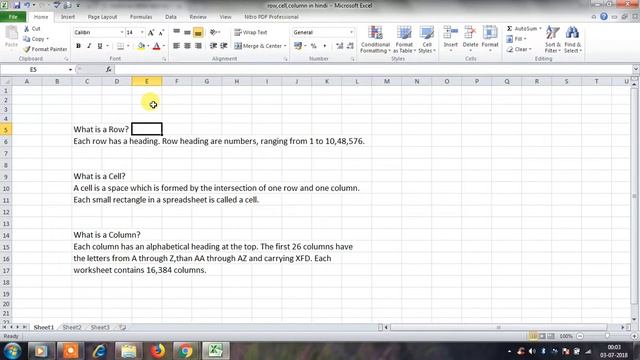The height and width of the screenshot is (360, 640).
Task: Click the insert function fx icon
Action: [x=109, y=70]
